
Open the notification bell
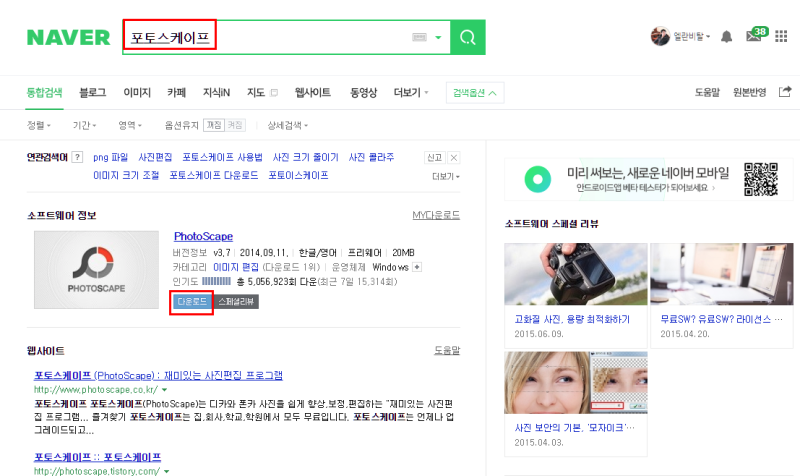[727, 36]
